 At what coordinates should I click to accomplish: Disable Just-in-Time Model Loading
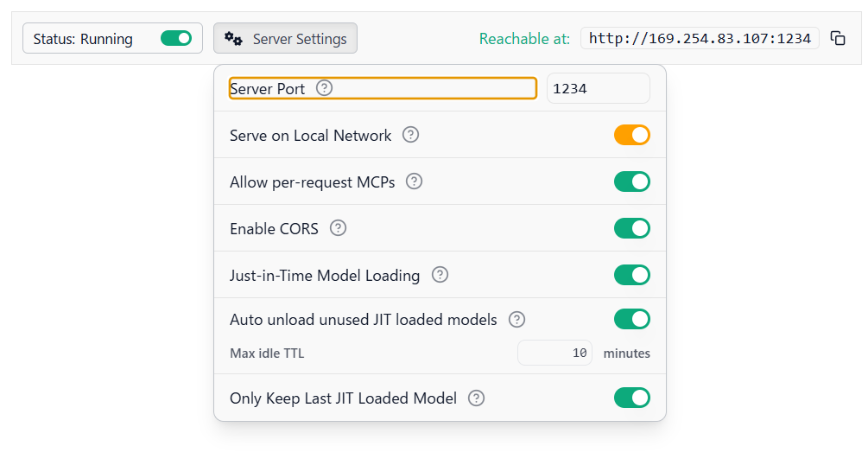point(631,274)
